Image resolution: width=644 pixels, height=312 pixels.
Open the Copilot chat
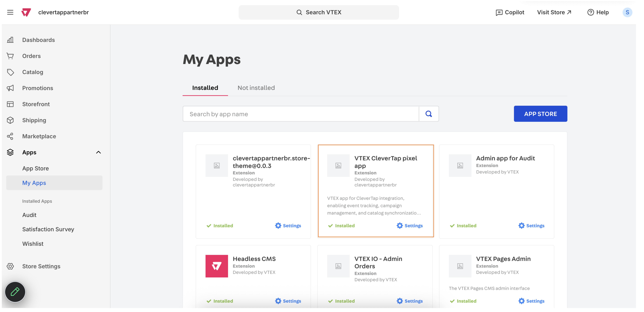tap(510, 12)
